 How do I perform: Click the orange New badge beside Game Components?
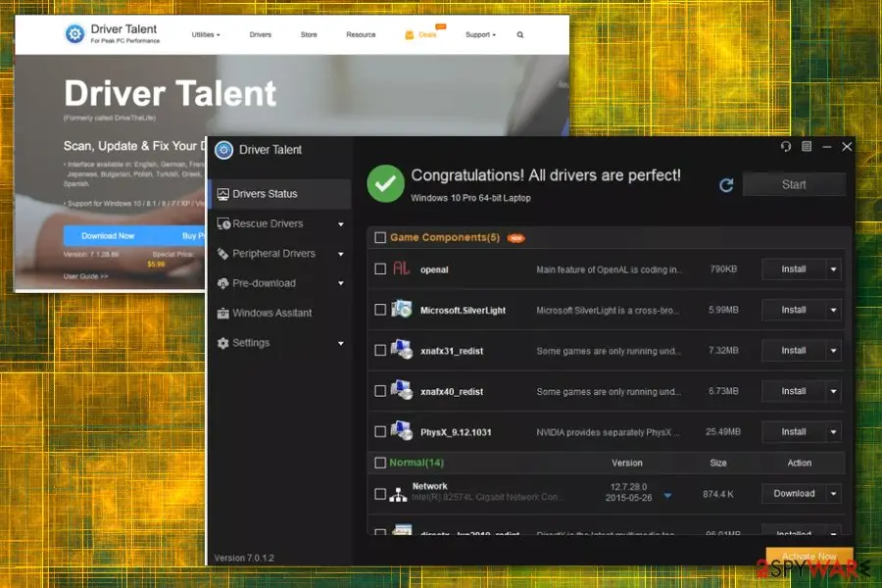(515, 238)
